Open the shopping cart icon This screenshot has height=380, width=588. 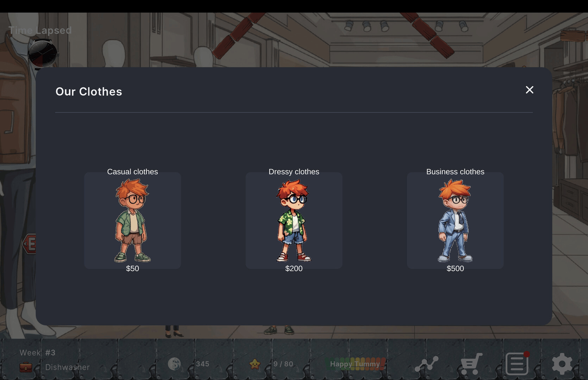[x=471, y=364]
